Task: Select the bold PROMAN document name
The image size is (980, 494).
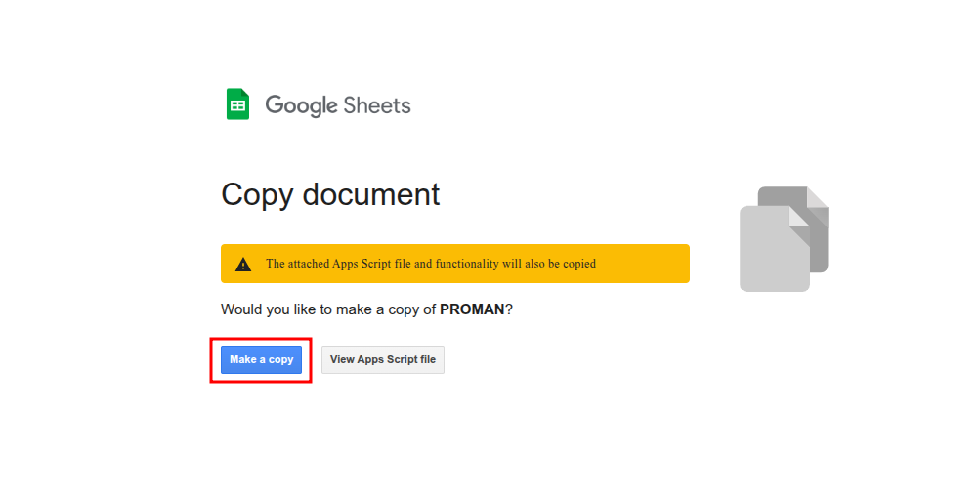Action: click(472, 309)
